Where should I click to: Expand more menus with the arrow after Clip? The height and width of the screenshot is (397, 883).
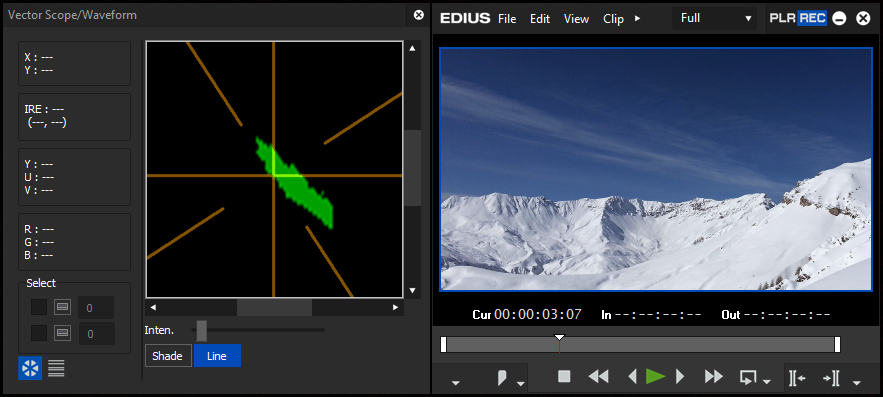(x=637, y=19)
